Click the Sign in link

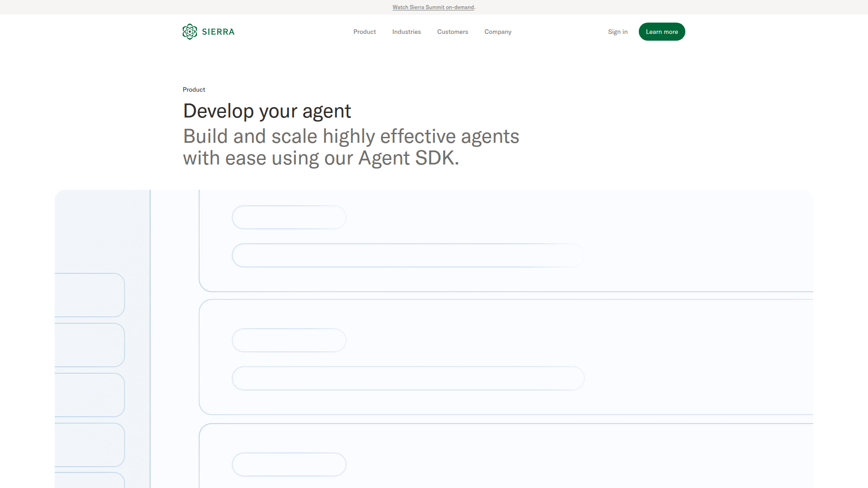coord(618,32)
